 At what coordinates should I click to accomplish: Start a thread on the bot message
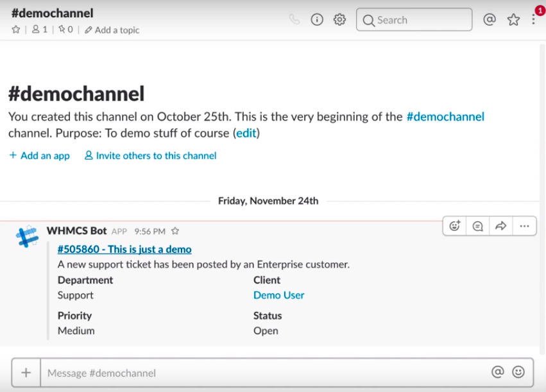tap(478, 226)
